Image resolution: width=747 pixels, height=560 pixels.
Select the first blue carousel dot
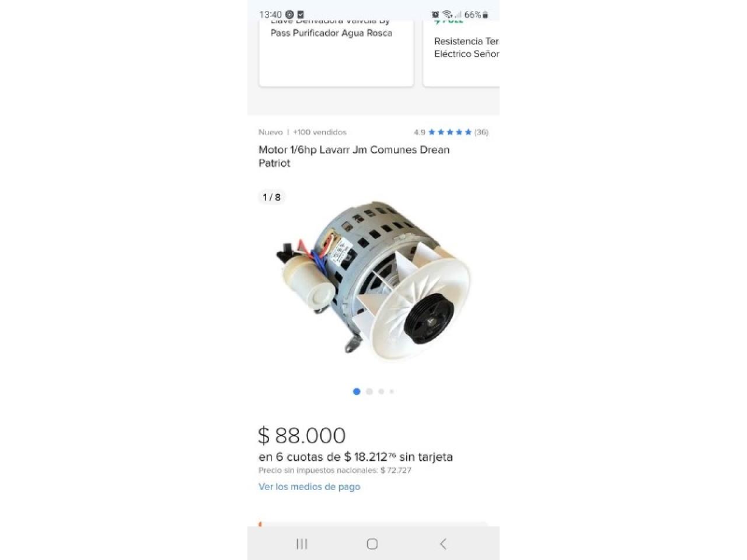[357, 391]
